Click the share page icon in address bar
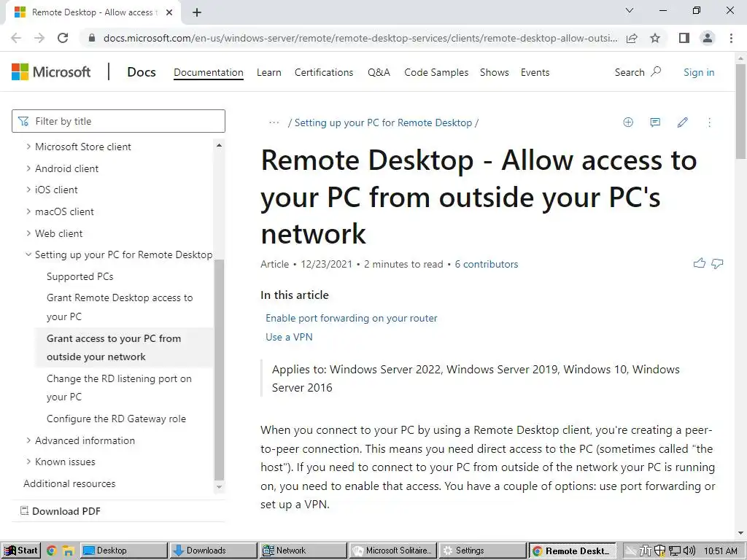The image size is (747, 560). click(x=632, y=38)
